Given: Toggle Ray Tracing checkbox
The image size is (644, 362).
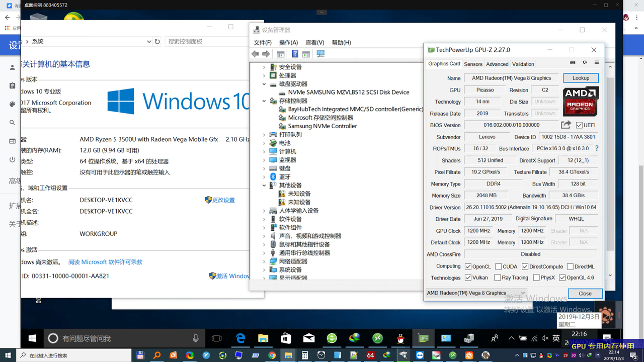Looking at the screenshot, I should pos(497,278).
